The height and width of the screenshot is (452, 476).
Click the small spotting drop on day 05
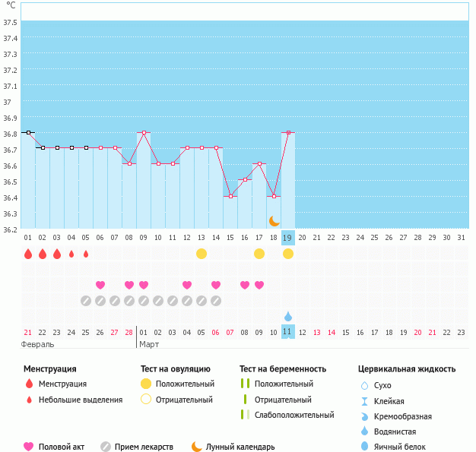pos(86,254)
